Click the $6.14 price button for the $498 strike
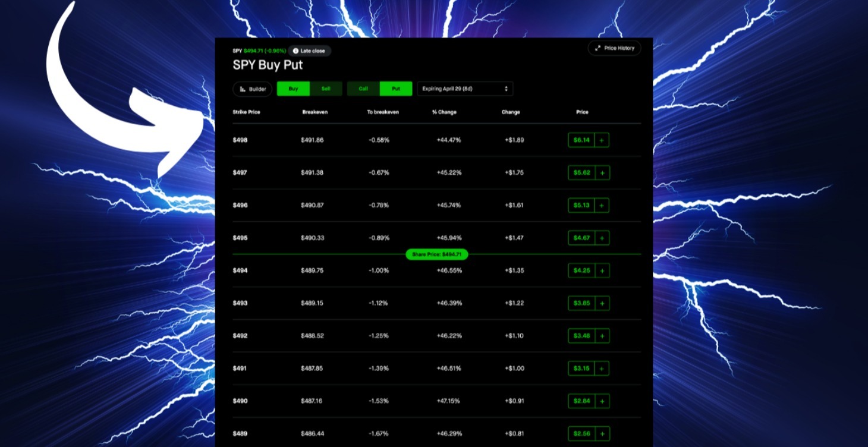 581,140
